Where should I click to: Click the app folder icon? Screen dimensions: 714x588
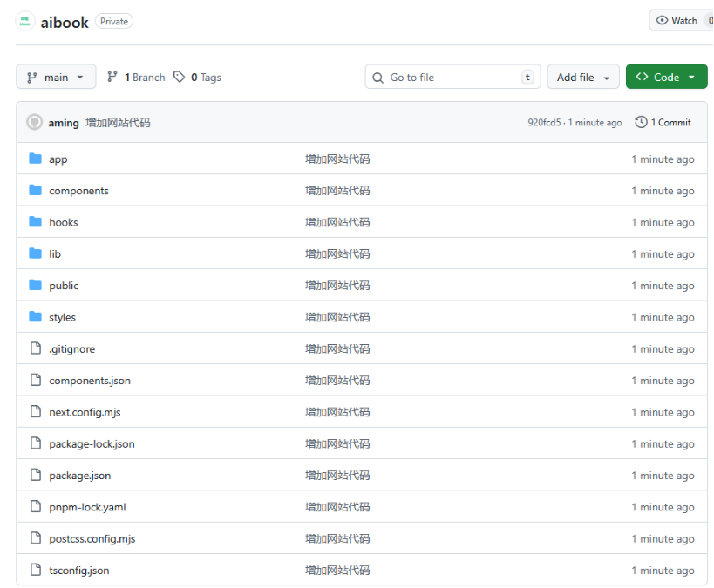[x=35, y=159]
